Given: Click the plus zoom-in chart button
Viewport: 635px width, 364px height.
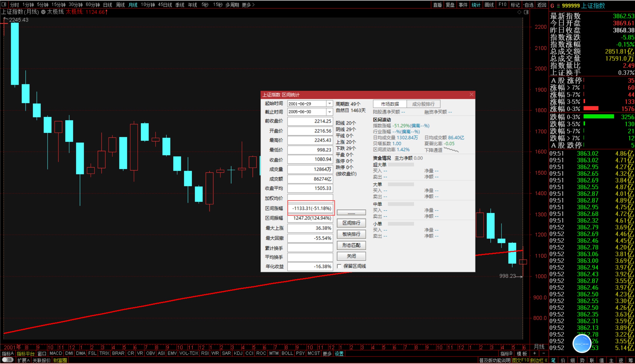Looking at the screenshot, I should click(535, 353).
